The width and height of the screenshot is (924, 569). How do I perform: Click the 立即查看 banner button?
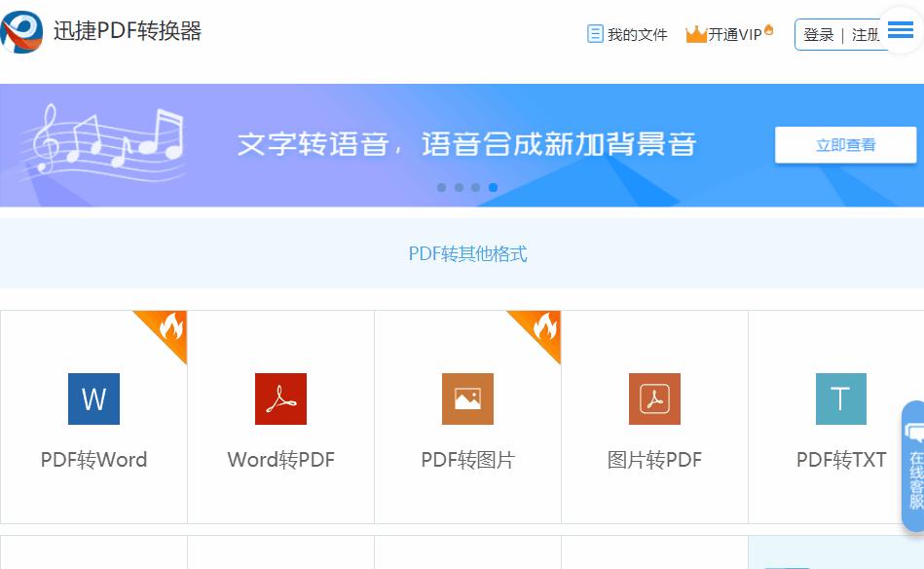click(x=845, y=143)
